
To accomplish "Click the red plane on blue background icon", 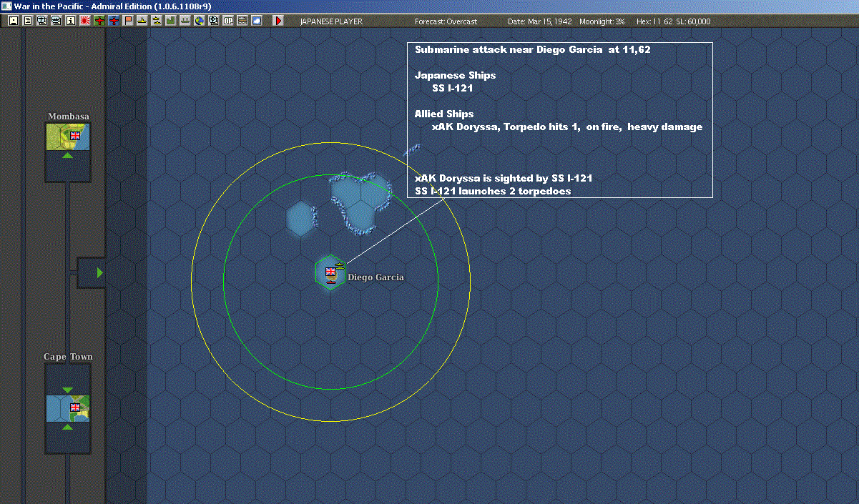I will (113, 21).
